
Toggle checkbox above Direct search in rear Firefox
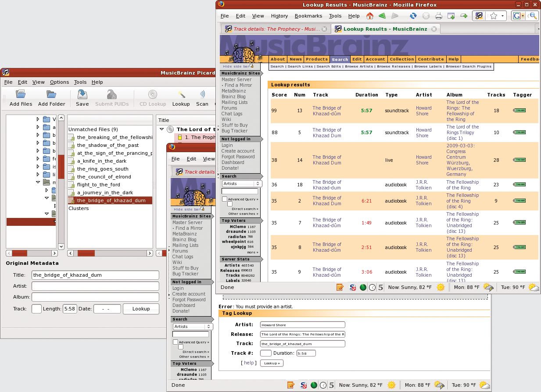[x=181, y=347]
